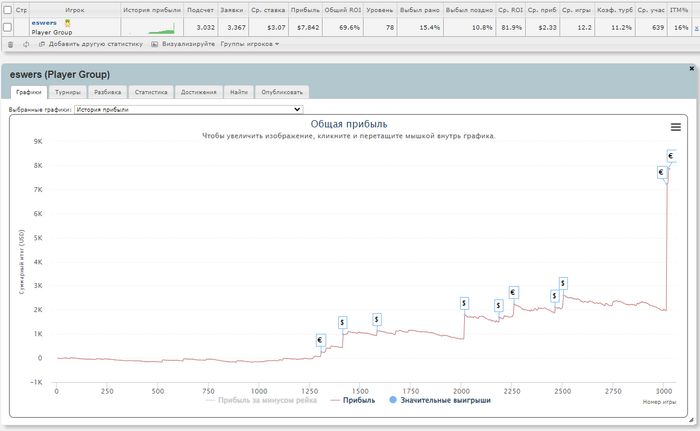This screenshot has height=431, width=700.
Task: Click the 15.4% early finish cell
Action: tap(420, 28)
